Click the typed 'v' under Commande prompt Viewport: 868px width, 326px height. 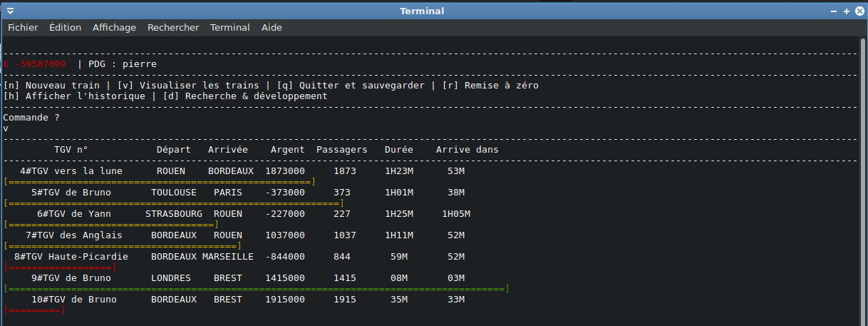6,128
